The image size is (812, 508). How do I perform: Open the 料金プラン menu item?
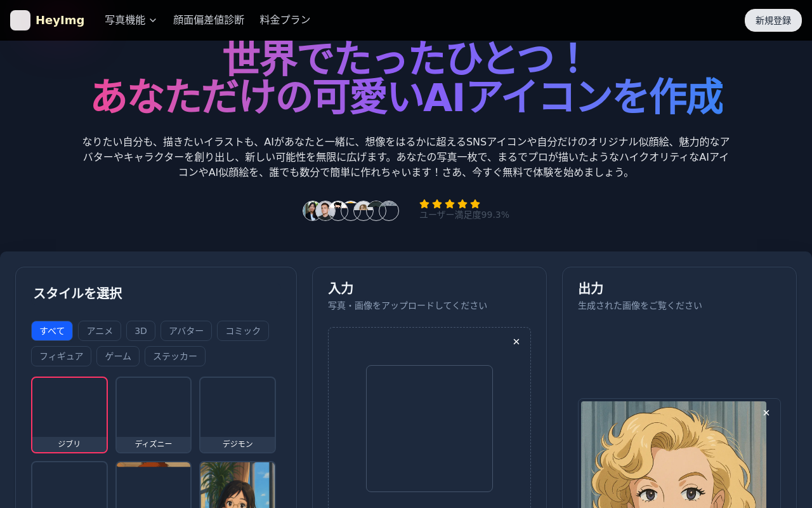point(285,20)
